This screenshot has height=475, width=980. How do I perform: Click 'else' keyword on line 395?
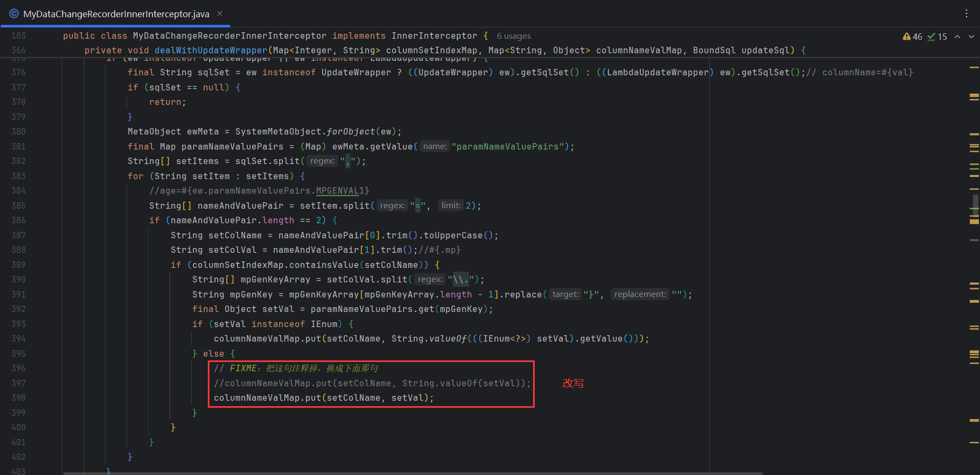[213, 353]
